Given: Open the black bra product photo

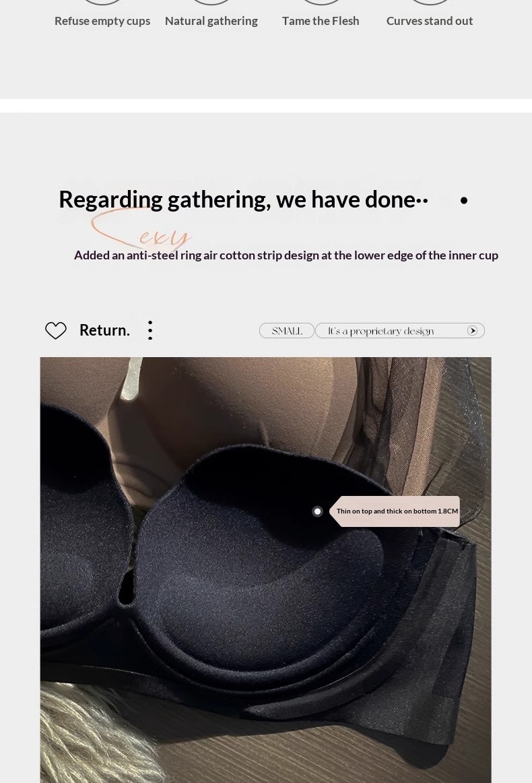Looking at the screenshot, I should 265,570.
